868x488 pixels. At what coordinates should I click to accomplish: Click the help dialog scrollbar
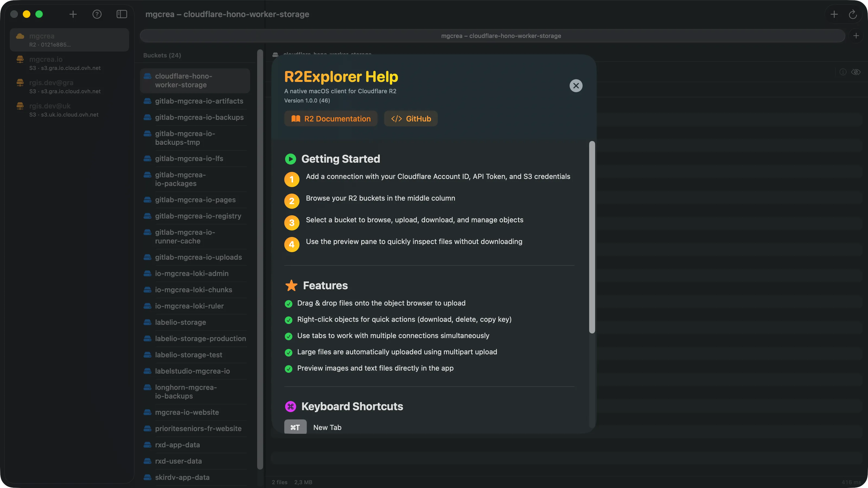pos(592,237)
